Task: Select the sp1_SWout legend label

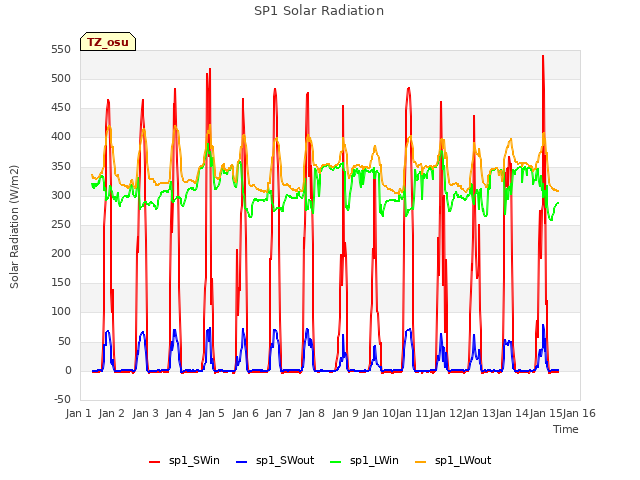Action: (285, 460)
